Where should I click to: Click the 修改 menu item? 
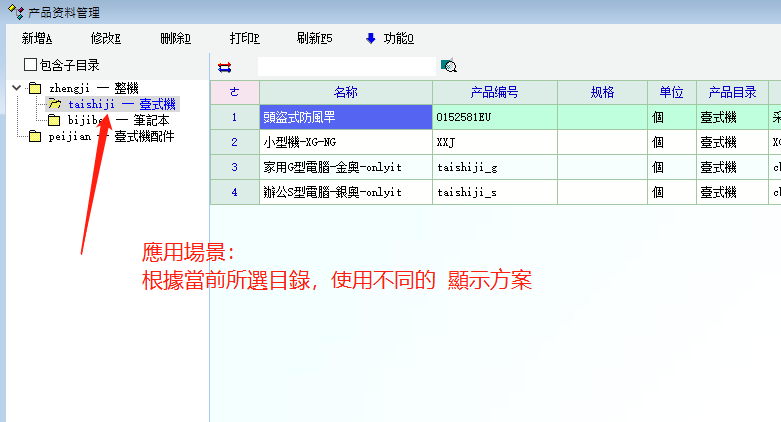coord(105,39)
